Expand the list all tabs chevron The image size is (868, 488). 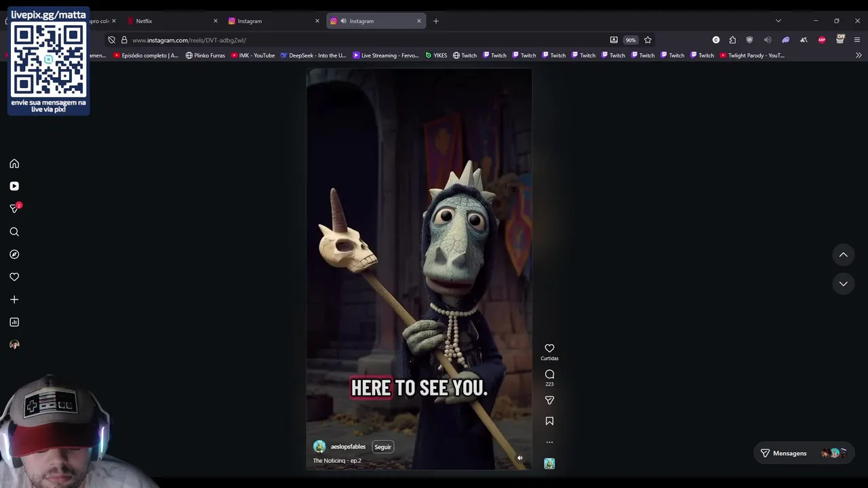(778, 21)
